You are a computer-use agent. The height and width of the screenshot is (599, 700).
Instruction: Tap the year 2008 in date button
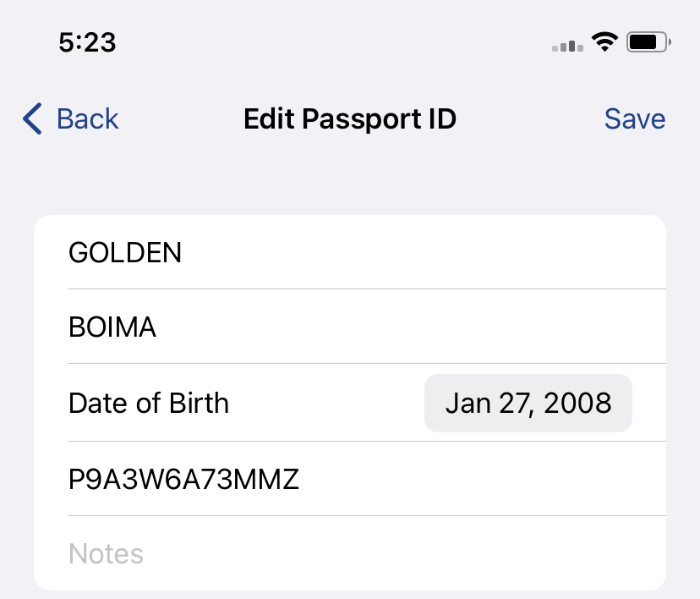(577, 403)
